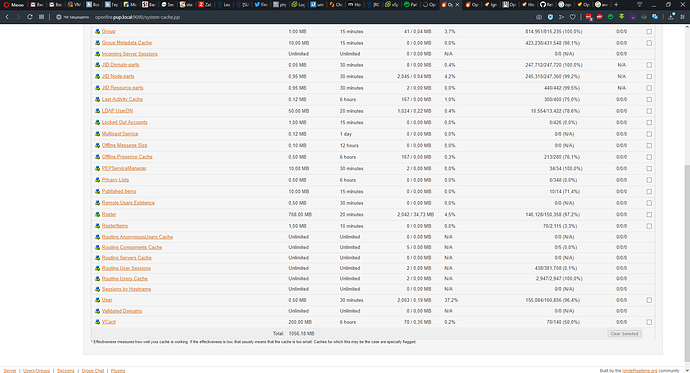Click the icon beside Multicast Service
690x373 pixels.
point(98,134)
